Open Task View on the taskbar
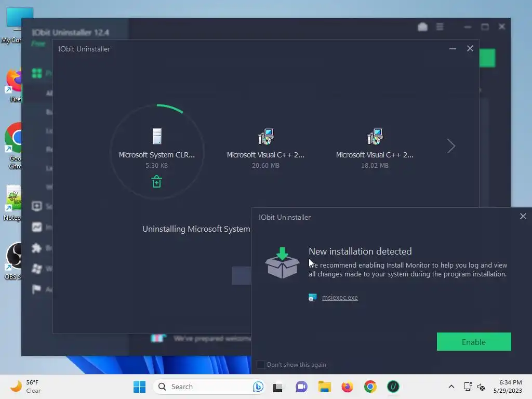This screenshot has height=399, width=532. [x=277, y=387]
